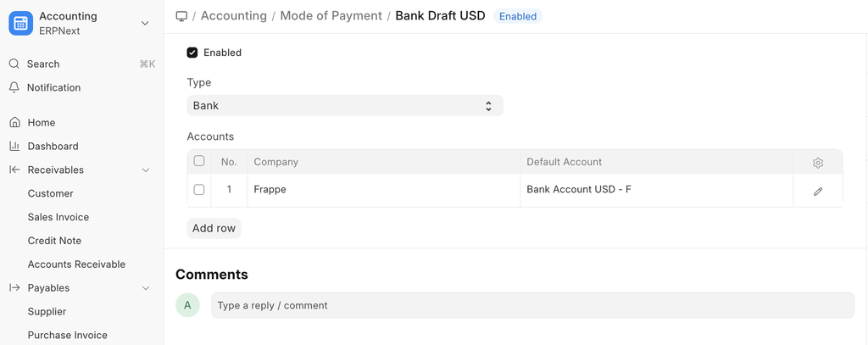Screen dimensions: 868x345
Task: Navigate to Mode of Payment breadcrumb
Action: pyautogui.click(x=331, y=16)
